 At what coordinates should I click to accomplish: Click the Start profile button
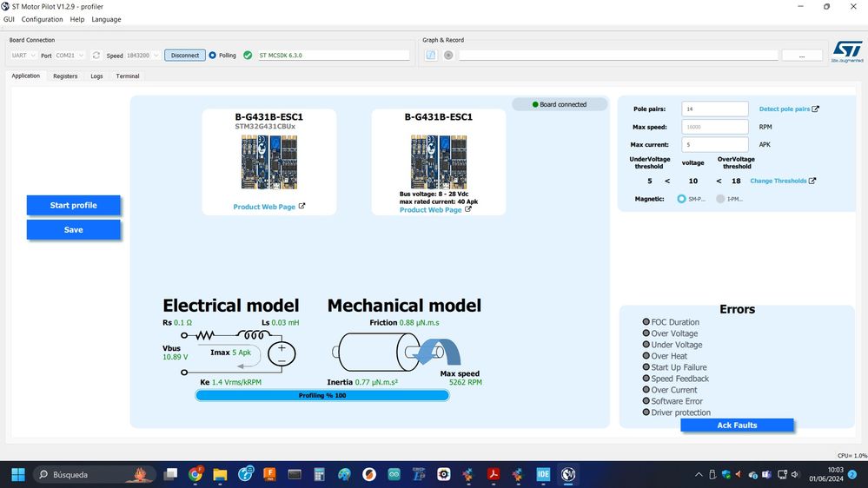click(74, 205)
